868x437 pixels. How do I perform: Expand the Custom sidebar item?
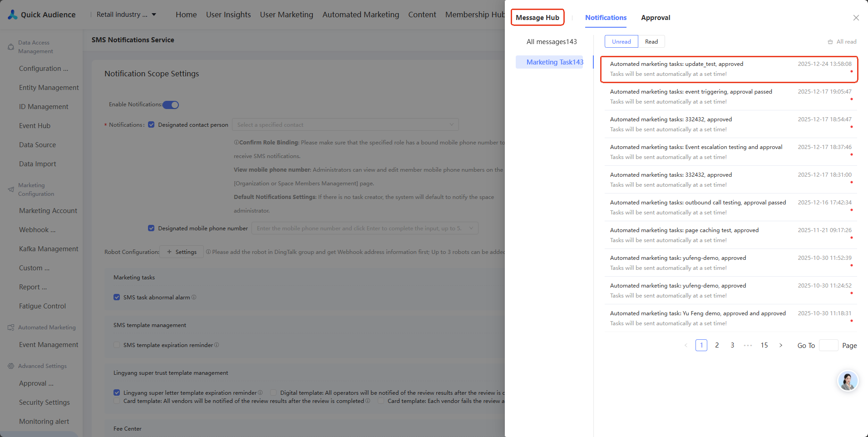[35, 268]
